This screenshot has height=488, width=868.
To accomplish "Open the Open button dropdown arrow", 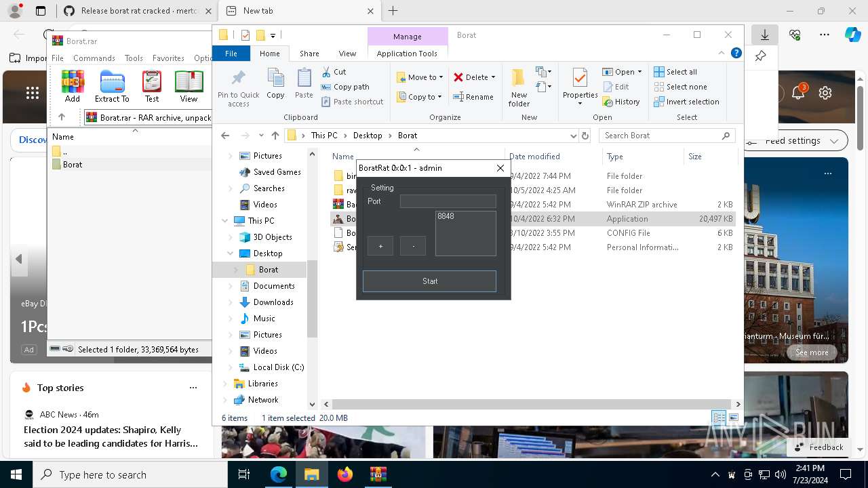I will (x=639, y=72).
